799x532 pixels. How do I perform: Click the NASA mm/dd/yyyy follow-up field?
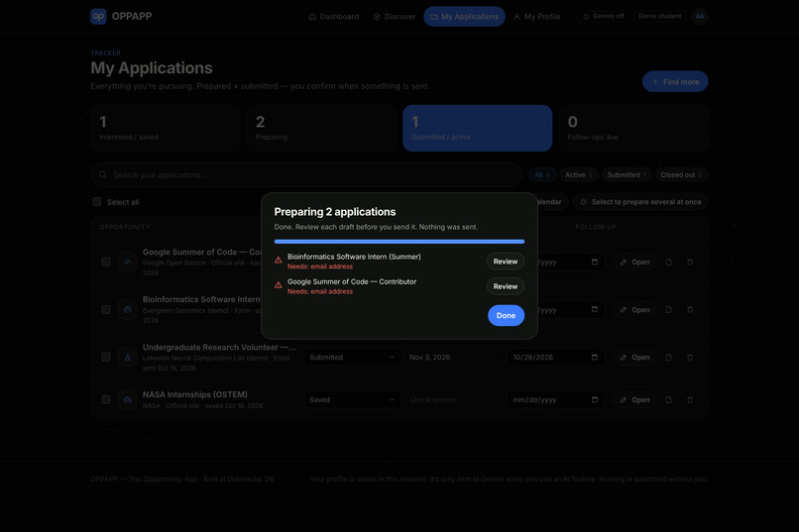coord(555,399)
